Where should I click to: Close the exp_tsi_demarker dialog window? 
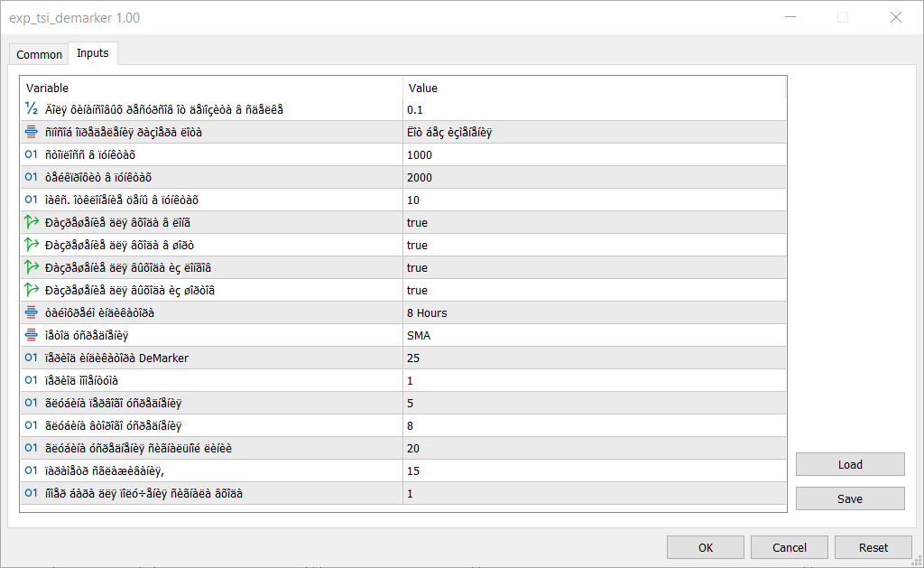coord(896,18)
